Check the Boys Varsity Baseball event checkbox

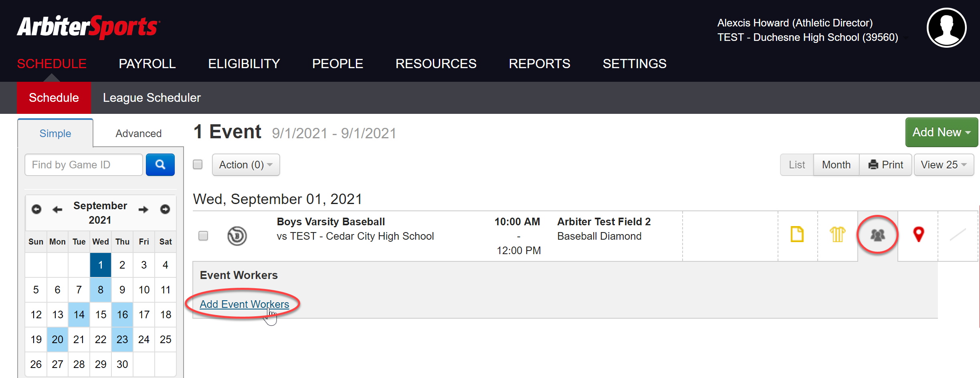click(x=203, y=236)
